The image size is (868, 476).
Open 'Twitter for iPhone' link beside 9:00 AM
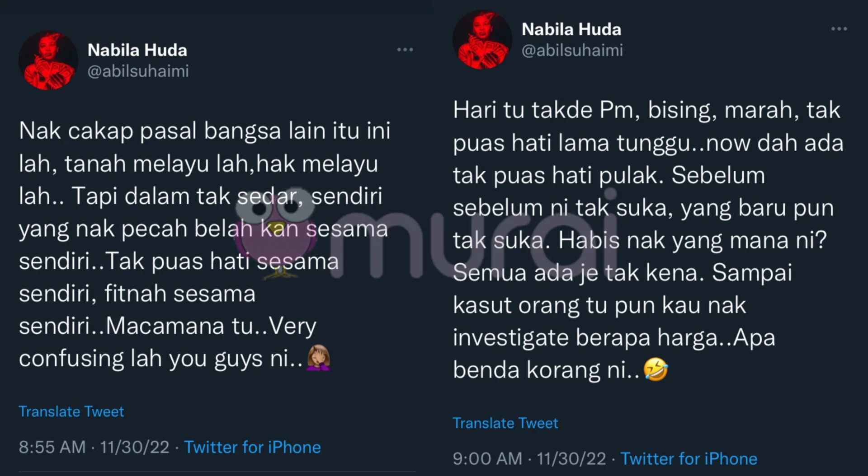click(689, 459)
